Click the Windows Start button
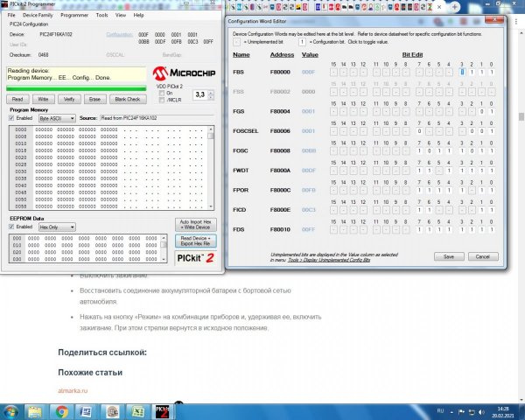Screen dimensions: 525x420 pyautogui.click(x=12, y=410)
